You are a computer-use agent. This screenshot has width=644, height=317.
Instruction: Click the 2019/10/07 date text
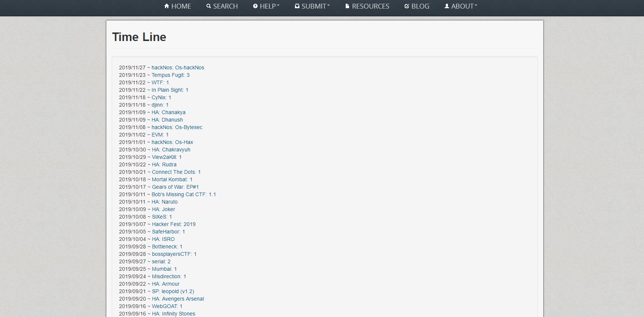coord(133,224)
